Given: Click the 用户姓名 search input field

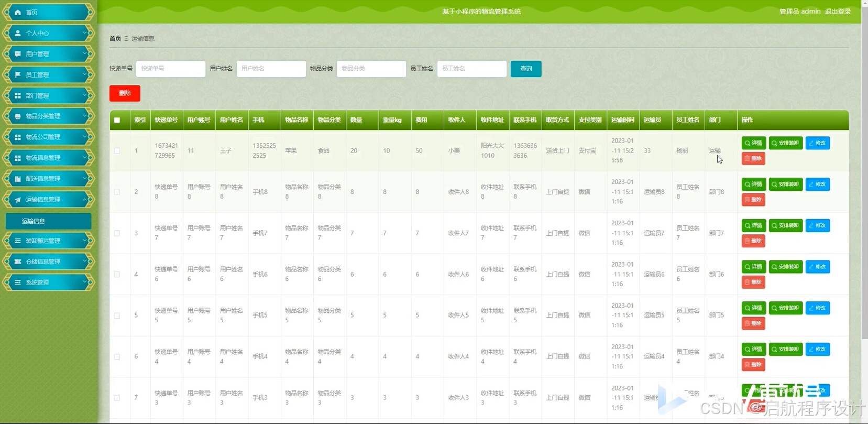Looking at the screenshot, I should pos(271,69).
